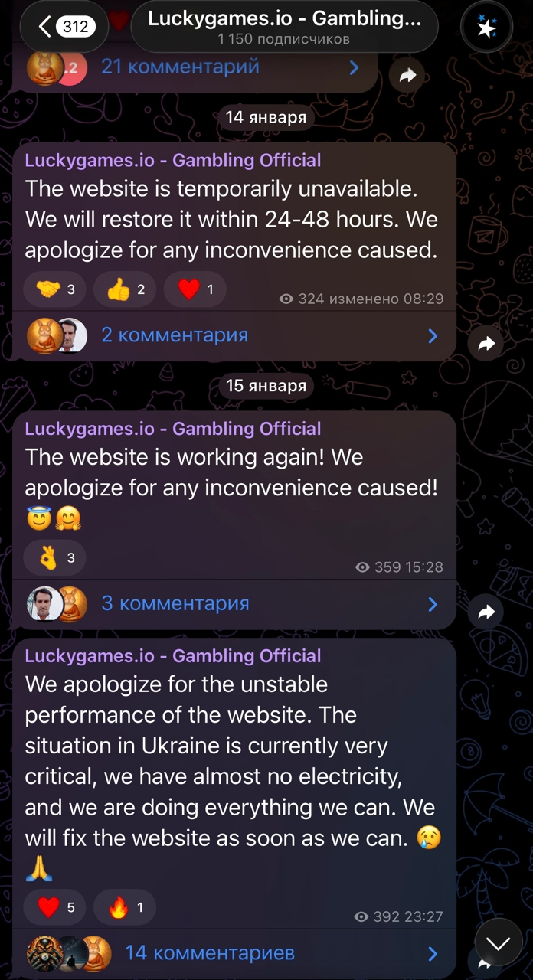
Task: Tap the share arrow beside 21 комментарий
Action: (x=407, y=74)
